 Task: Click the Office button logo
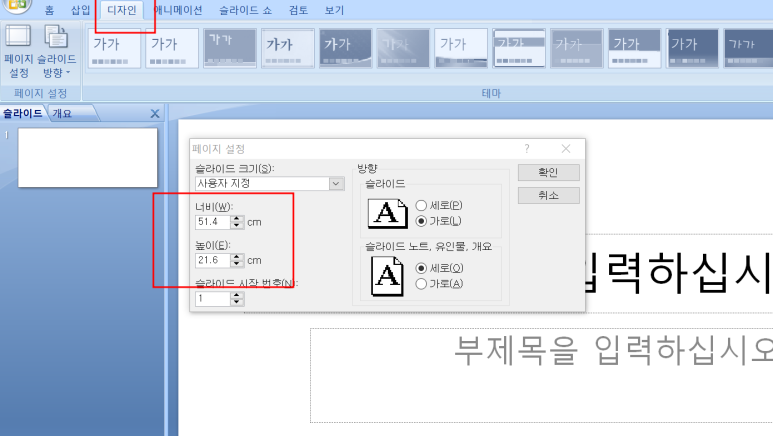[18, 5]
